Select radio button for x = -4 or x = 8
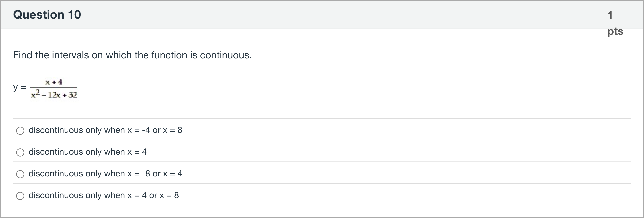Viewport: 644px width, 218px height. pyautogui.click(x=20, y=131)
